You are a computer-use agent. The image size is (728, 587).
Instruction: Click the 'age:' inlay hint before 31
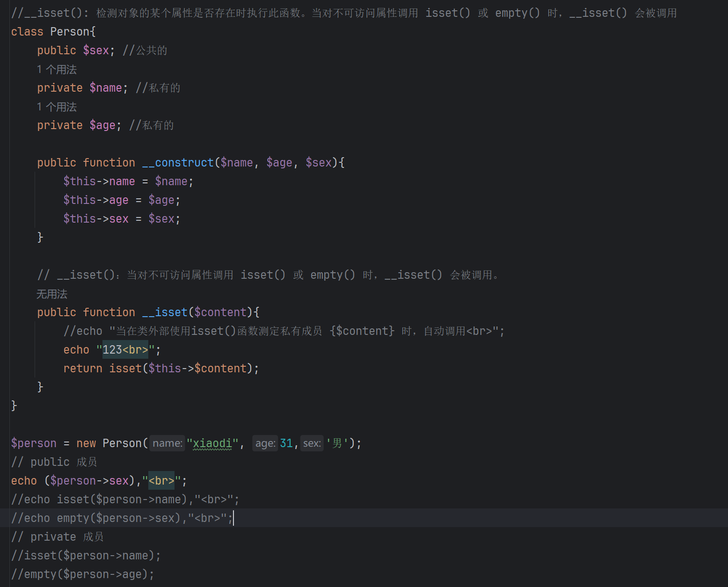point(265,443)
